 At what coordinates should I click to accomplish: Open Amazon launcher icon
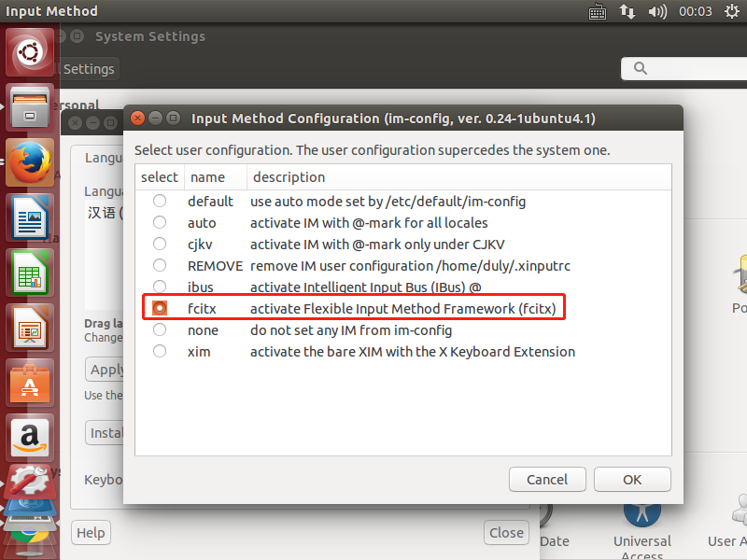[30, 437]
